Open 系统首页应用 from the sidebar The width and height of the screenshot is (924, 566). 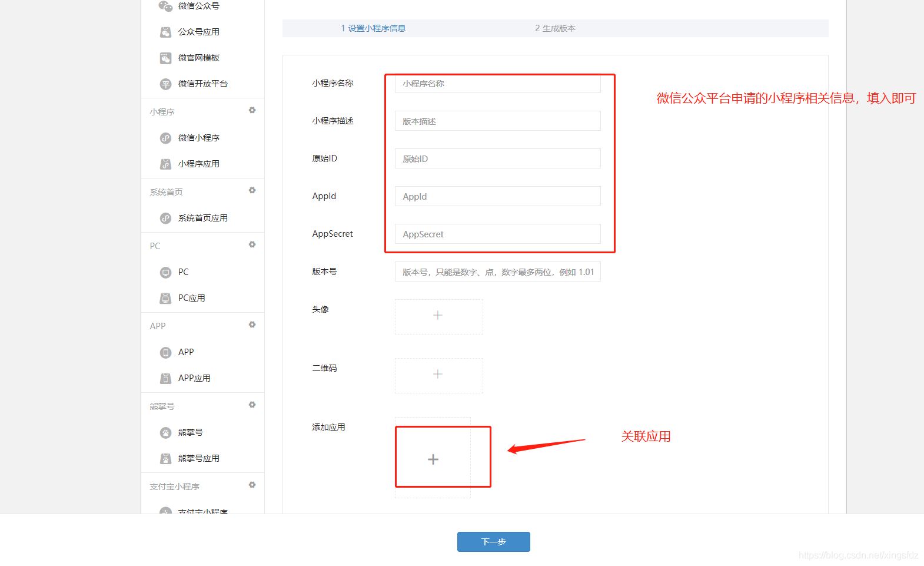pos(202,218)
